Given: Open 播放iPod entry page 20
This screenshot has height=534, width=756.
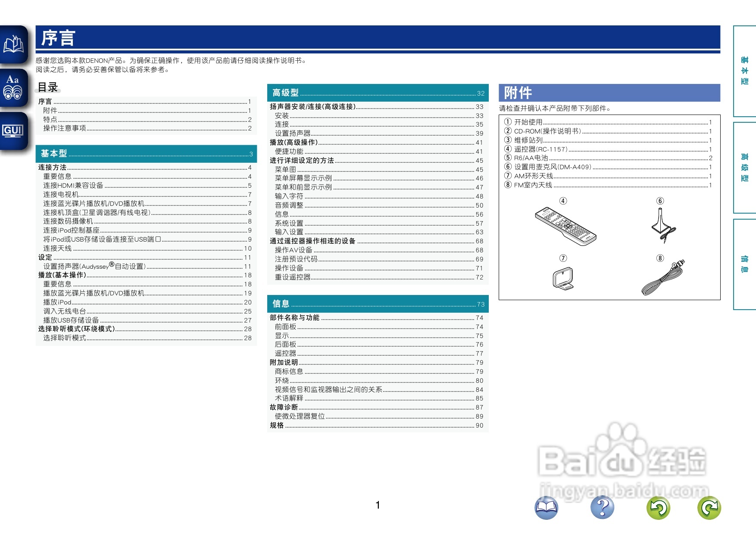Looking at the screenshot, I should click(147, 302).
